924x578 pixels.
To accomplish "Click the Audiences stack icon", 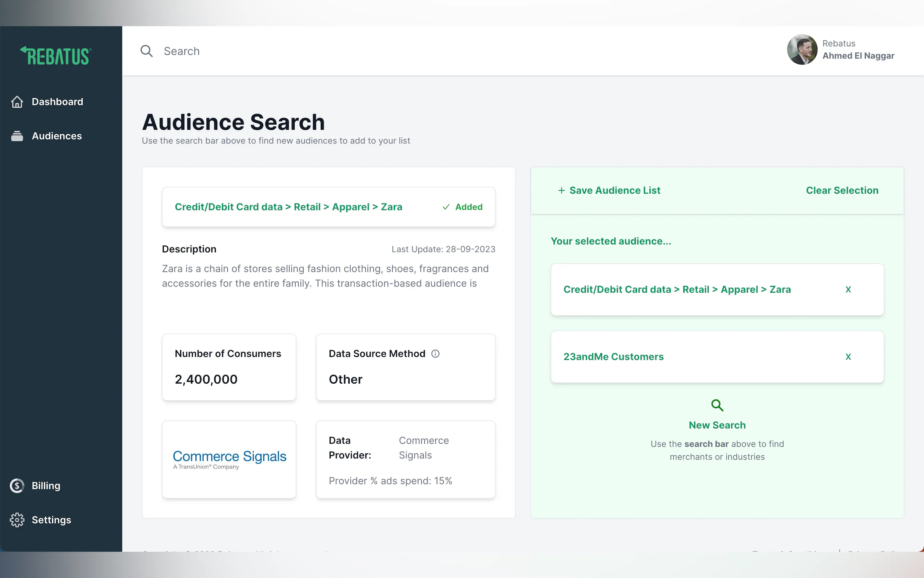I will click(x=17, y=136).
